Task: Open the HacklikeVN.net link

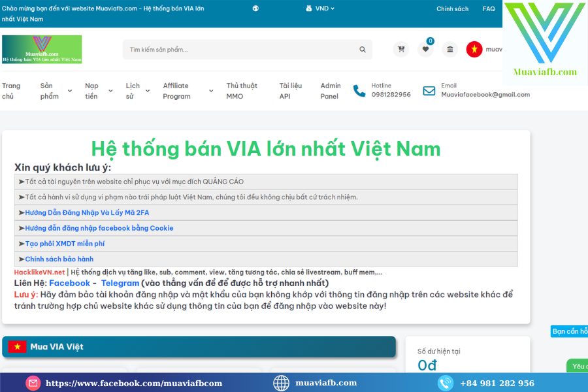Action: click(x=39, y=272)
